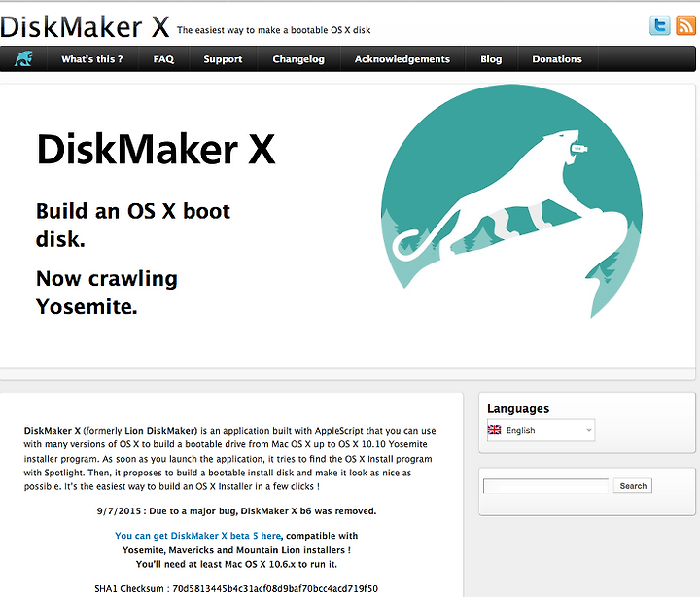This screenshot has width=700, height=597.
Task: Open the DiskMaker X beta 5 download link
Action: click(197, 536)
